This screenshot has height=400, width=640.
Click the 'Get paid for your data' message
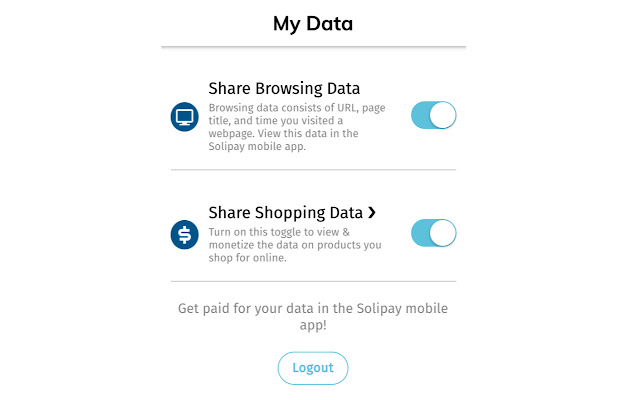tap(313, 317)
